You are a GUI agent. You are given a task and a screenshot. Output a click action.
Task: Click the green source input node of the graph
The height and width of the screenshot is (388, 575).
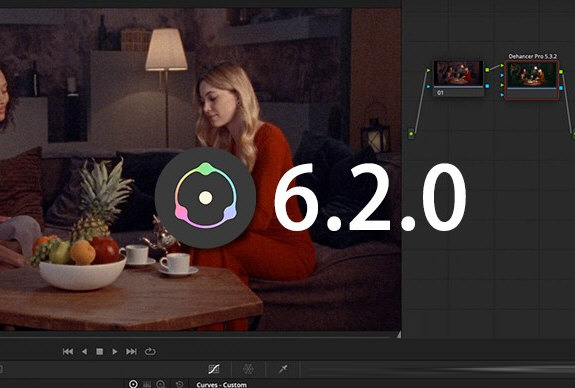pos(411,134)
